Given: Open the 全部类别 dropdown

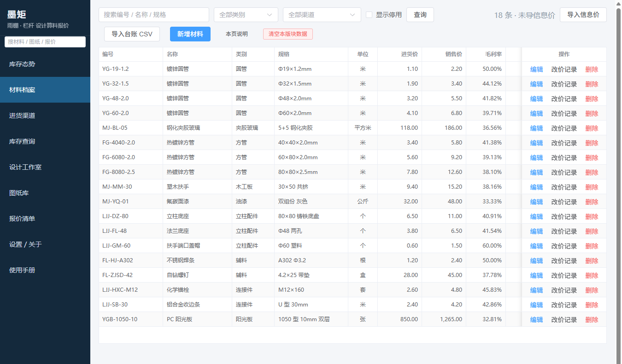Looking at the screenshot, I should click(x=246, y=15).
